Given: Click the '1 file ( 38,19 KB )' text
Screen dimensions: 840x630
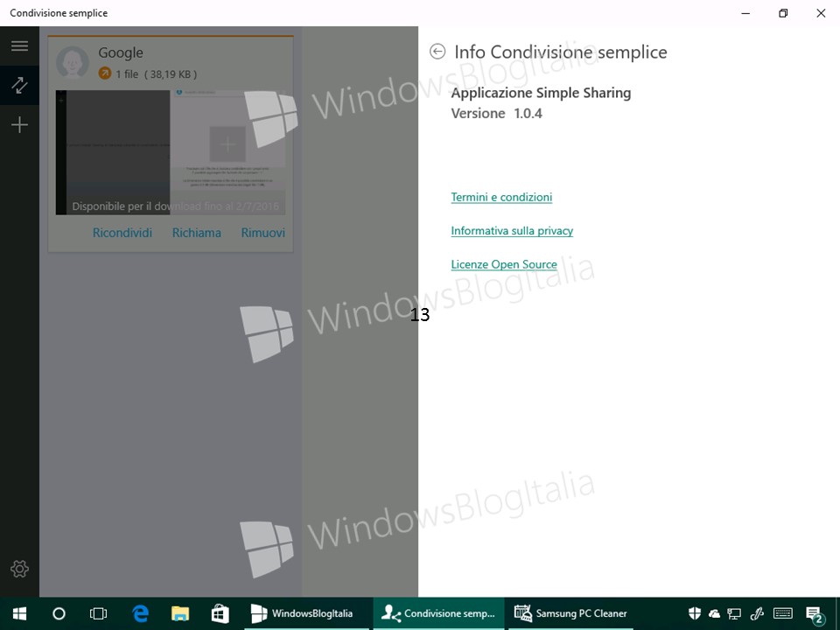Looking at the screenshot, I should click(156, 73).
